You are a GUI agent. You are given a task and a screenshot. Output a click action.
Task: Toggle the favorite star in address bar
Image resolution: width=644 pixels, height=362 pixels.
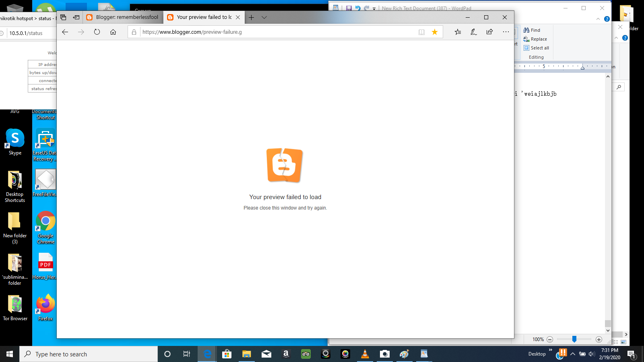(435, 32)
